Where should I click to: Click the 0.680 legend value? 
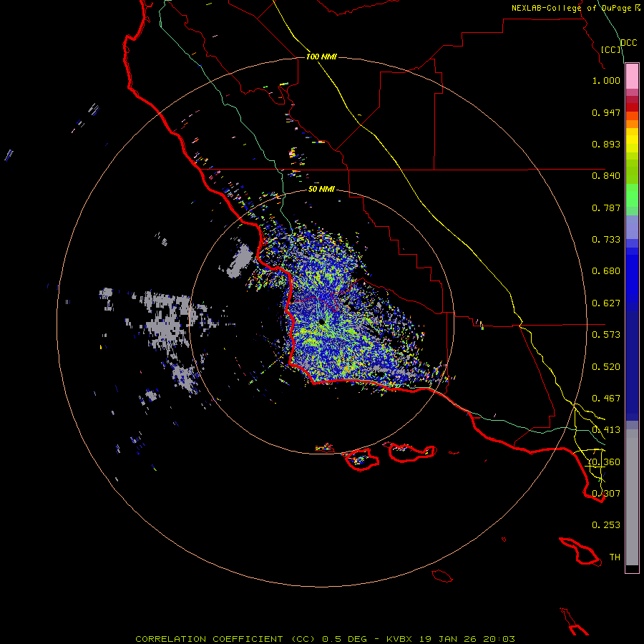click(x=606, y=271)
